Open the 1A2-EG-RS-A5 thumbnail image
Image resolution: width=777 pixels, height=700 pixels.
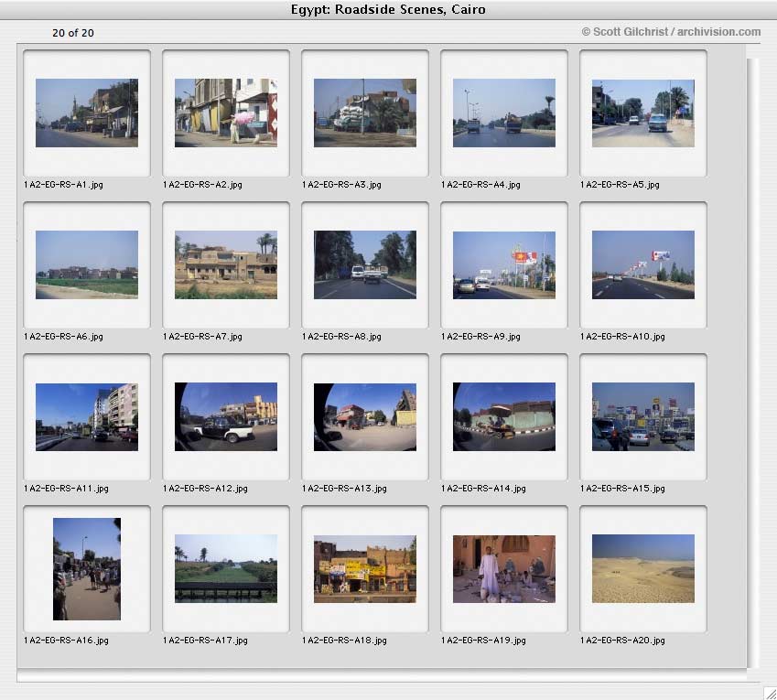click(x=643, y=113)
